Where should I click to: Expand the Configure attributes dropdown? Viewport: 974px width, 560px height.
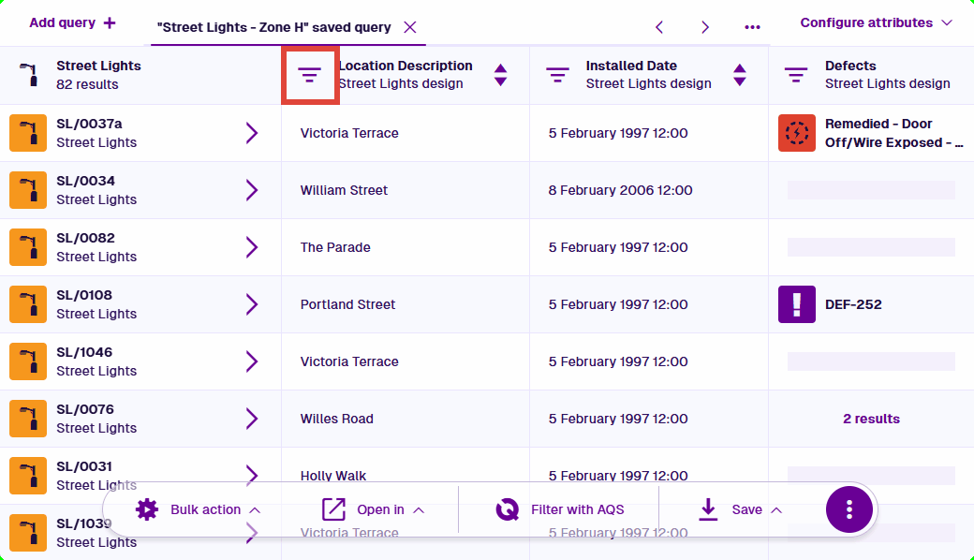(876, 22)
